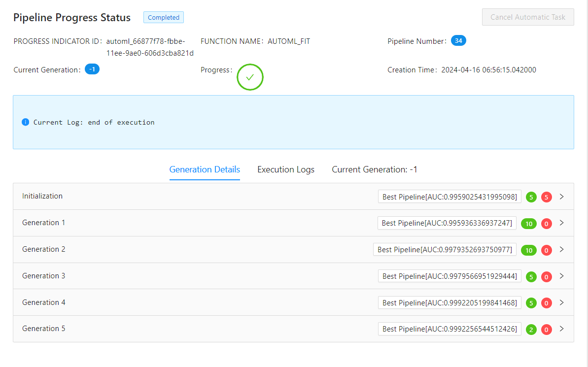Expand Generation 4 details chevron
The width and height of the screenshot is (588, 367).
[561, 302]
